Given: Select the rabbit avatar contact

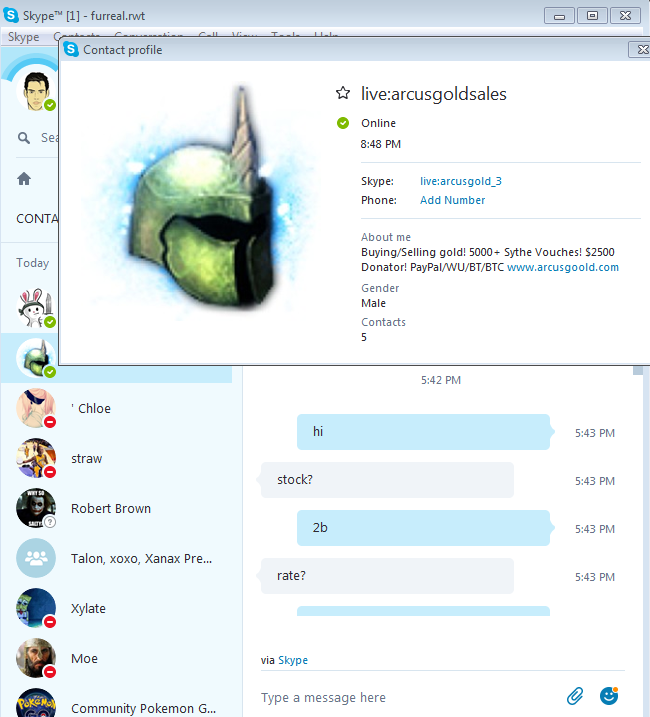Looking at the screenshot, I should click(x=36, y=308).
